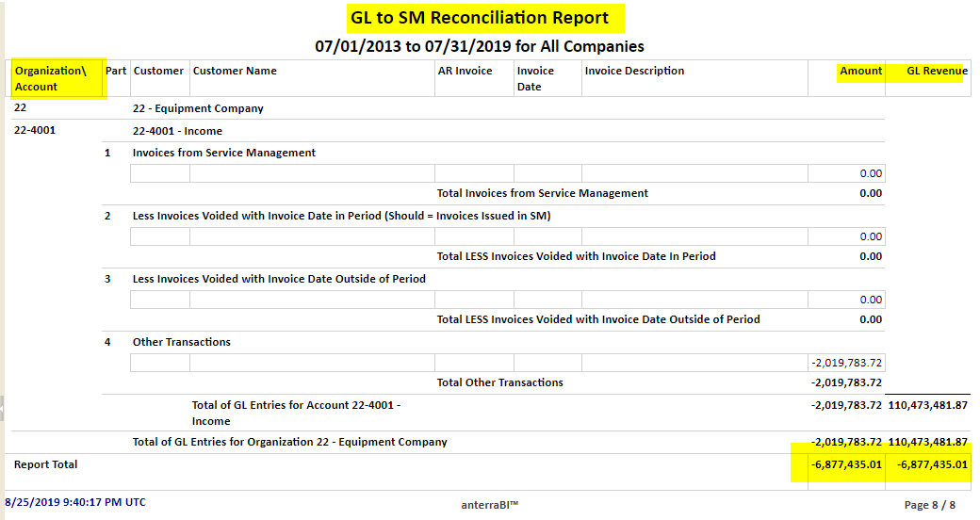Click the GL Revenue column header
Image resolution: width=980 pixels, height=520 pixels.
coord(937,71)
